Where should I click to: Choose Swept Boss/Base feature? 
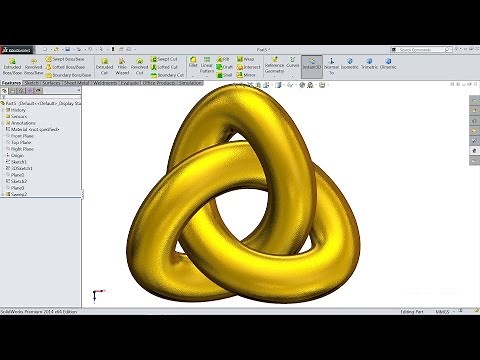click(x=65, y=59)
